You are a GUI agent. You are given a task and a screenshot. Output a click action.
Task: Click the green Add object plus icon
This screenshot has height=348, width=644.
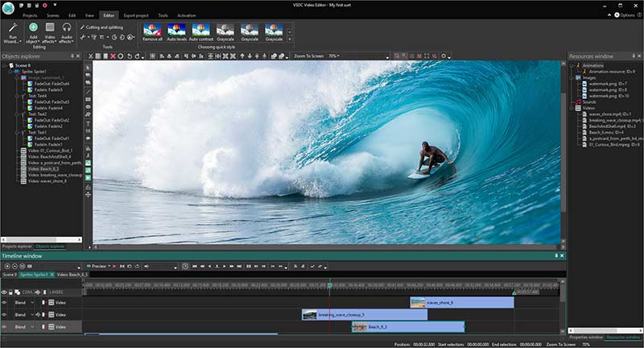33,27
